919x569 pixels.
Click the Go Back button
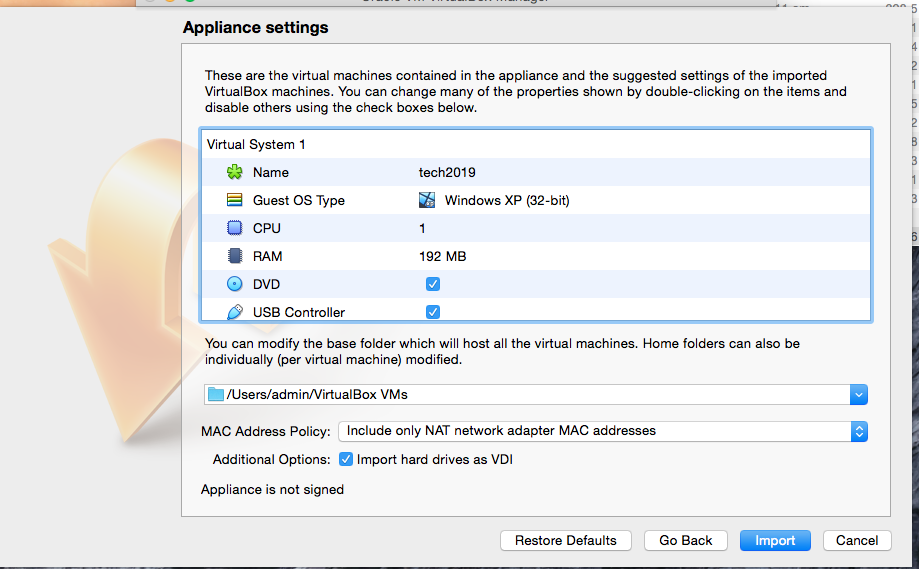(686, 540)
